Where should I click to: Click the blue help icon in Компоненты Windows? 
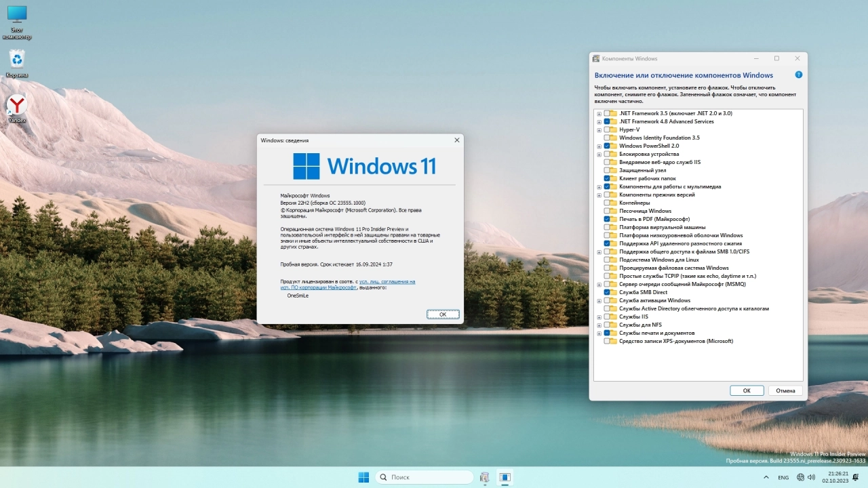tap(798, 75)
